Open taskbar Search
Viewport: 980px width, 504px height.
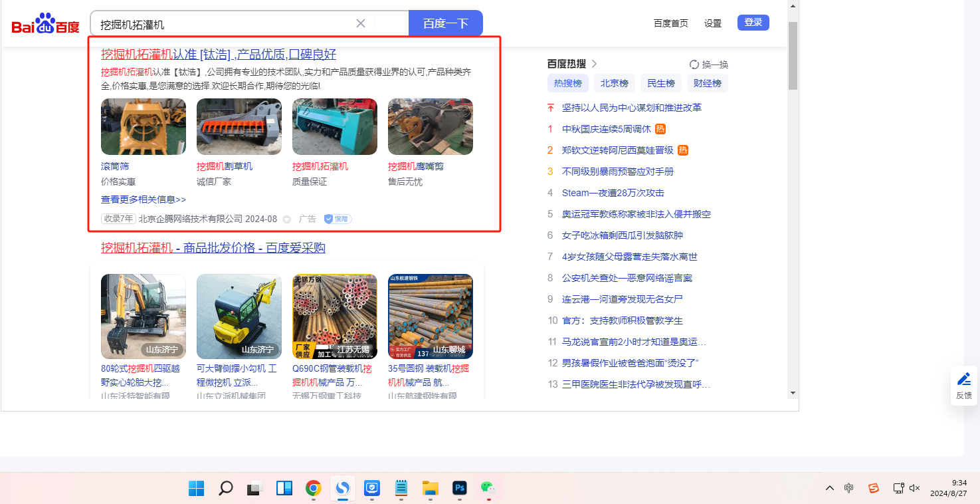pos(225,488)
